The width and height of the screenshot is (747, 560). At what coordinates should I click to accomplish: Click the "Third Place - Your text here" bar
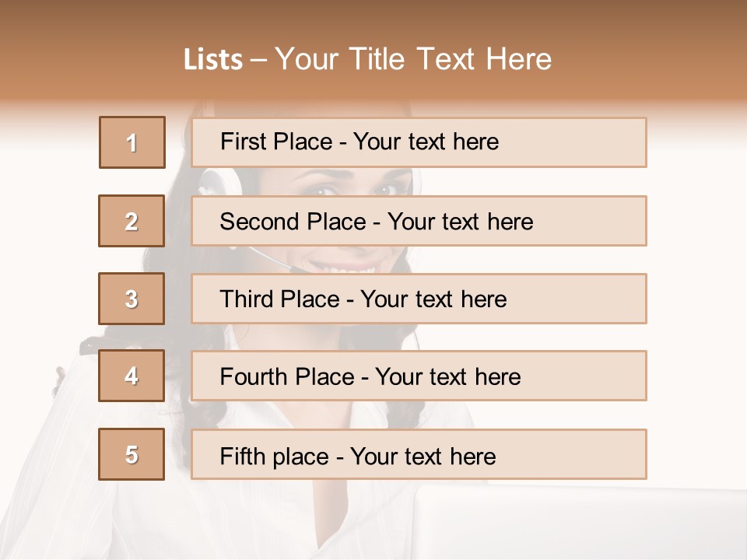[x=419, y=299]
